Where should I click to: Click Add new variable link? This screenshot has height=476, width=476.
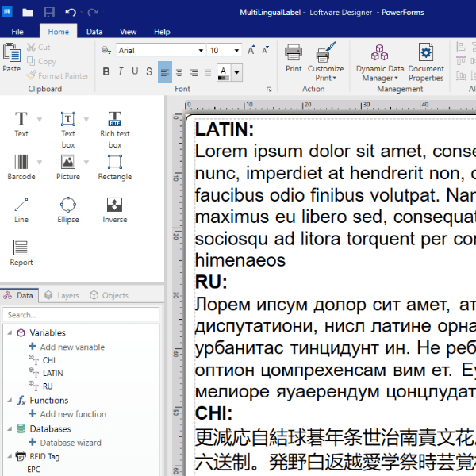pyautogui.click(x=71, y=347)
